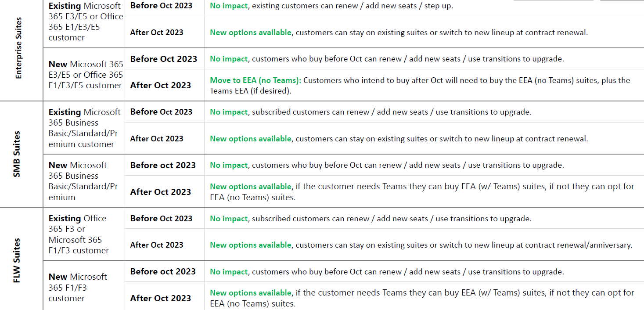Click "After Oct 2023" for existing SMB customers

pyautogui.click(x=157, y=139)
